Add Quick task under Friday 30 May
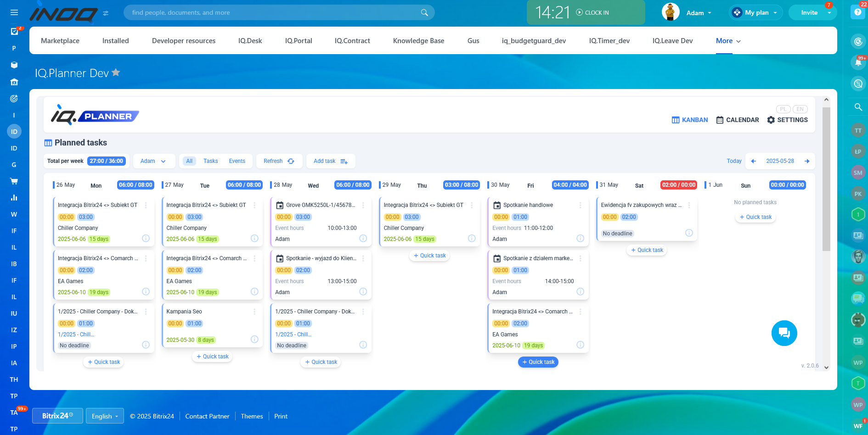 pos(538,362)
